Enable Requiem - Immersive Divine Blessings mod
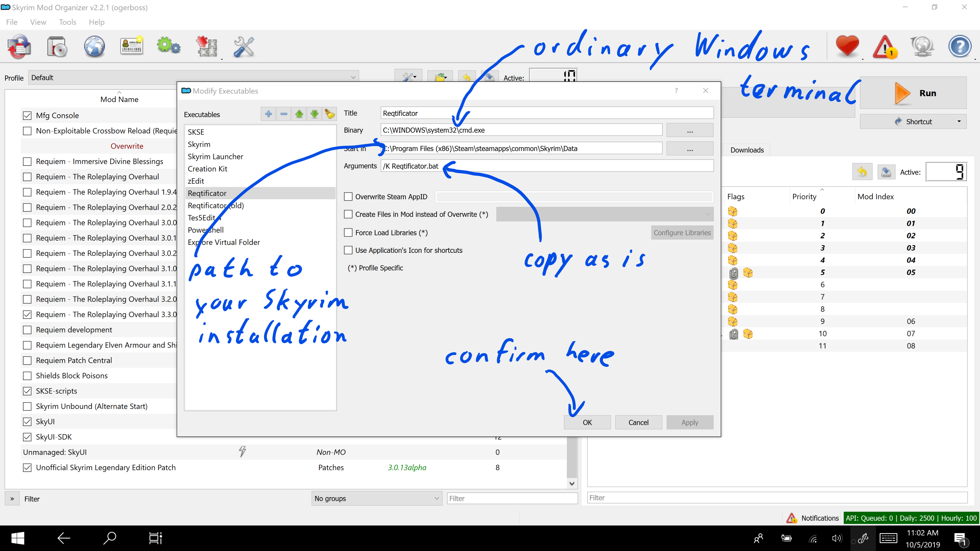 27,161
